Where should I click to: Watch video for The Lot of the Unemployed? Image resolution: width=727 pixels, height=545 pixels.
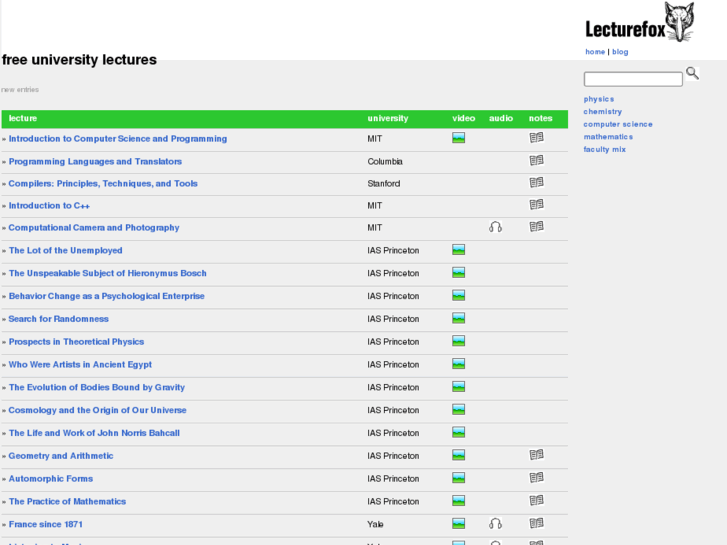coord(458,250)
